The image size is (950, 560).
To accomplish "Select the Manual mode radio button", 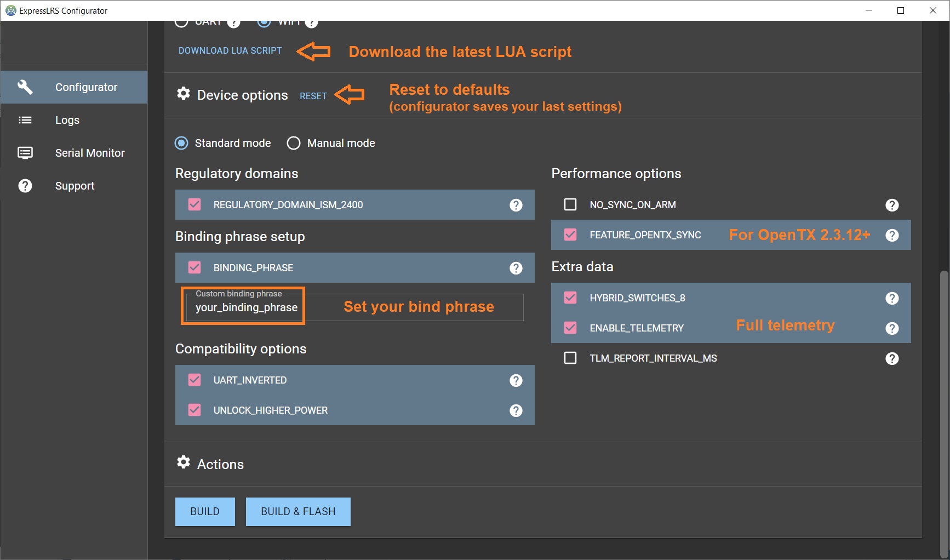I will pyautogui.click(x=294, y=143).
